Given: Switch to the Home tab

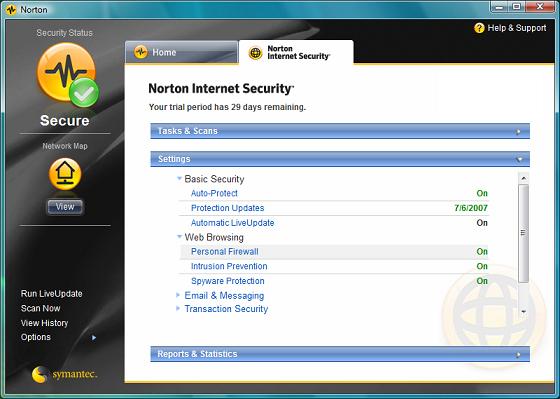Looking at the screenshot, I should click(x=181, y=53).
